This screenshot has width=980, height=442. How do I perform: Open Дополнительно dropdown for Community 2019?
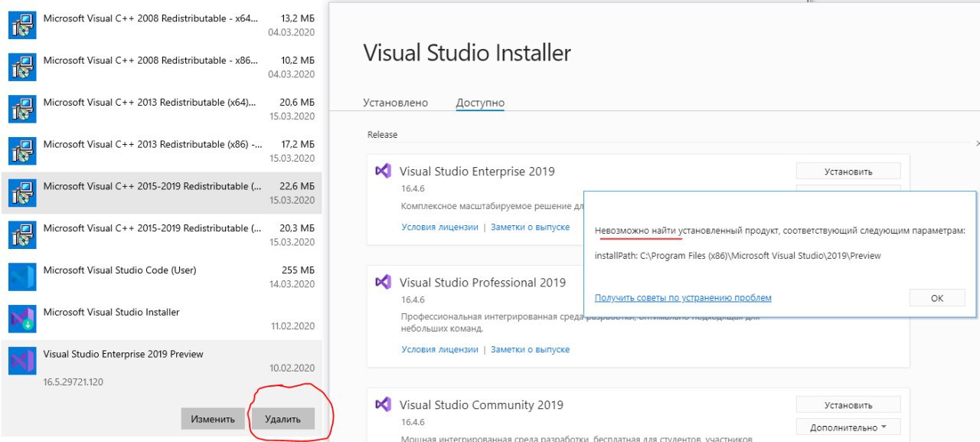coord(848,427)
